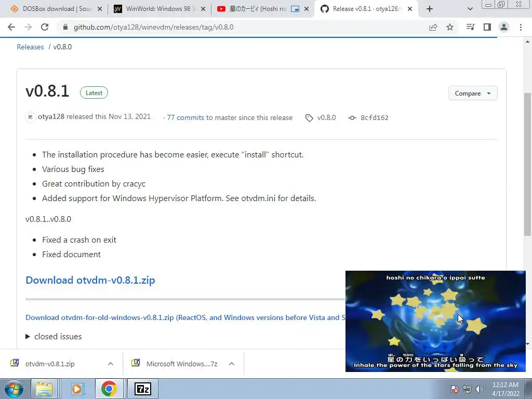This screenshot has width=532, height=399.
Task: Expand the closed issues section
Action: click(x=54, y=336)
